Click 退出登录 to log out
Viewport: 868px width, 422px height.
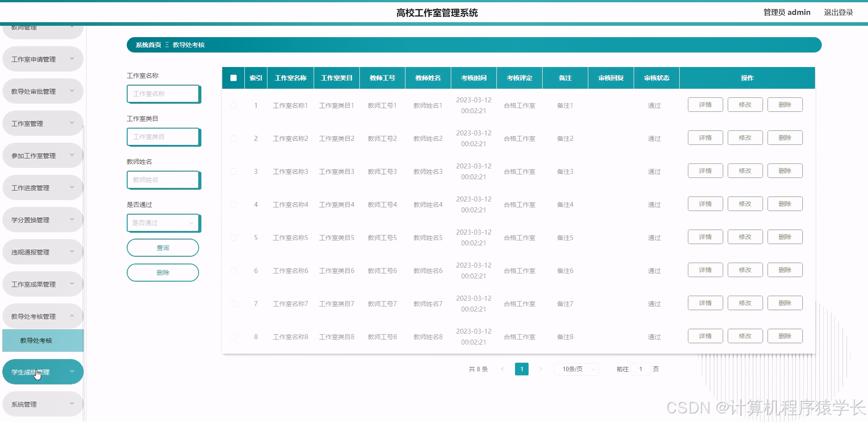pyautogui.click(x=838, y=12)
